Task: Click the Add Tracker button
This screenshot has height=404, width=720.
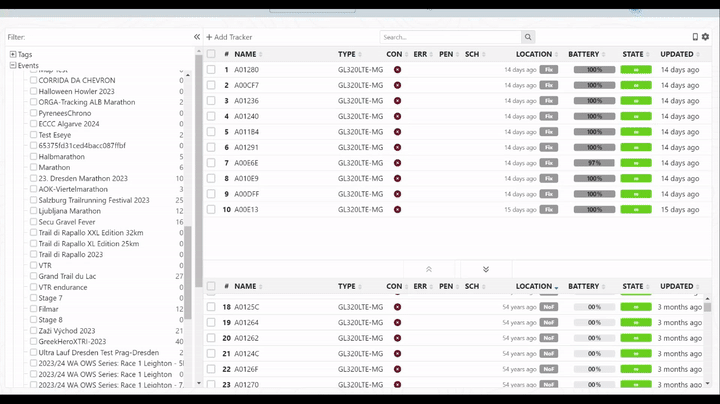Action: coord(229,37)
